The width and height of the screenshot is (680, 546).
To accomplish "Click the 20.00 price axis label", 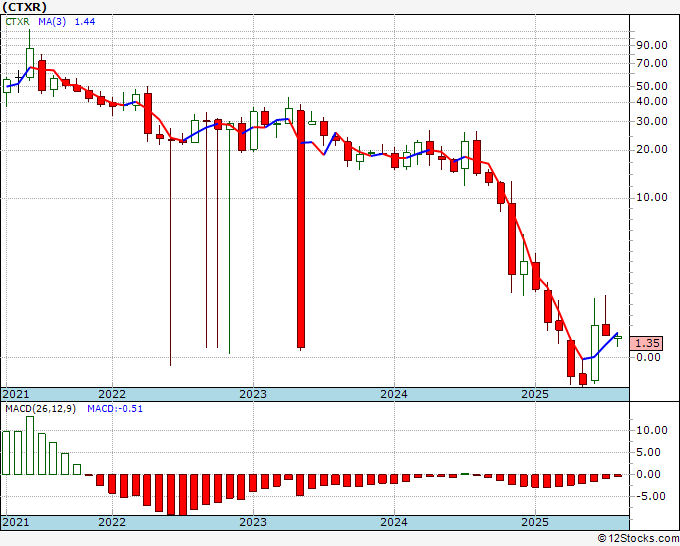I will tap(652, 150).
